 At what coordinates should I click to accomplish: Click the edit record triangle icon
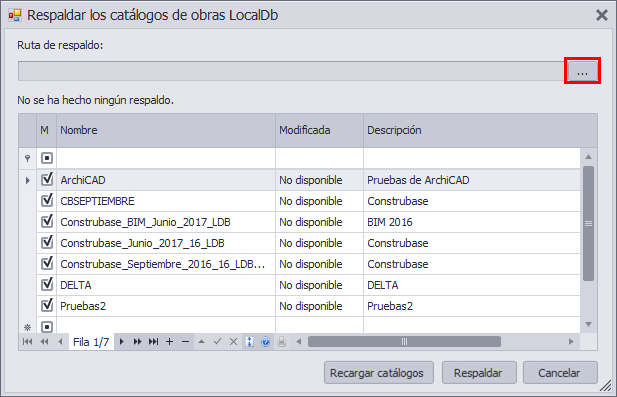(201, 342)
